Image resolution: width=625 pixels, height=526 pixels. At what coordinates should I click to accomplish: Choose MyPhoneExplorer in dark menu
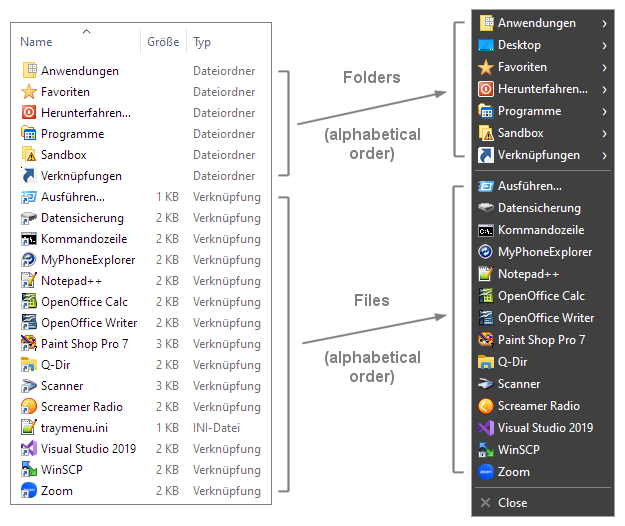pyautogui.click(x=543, y=252)
